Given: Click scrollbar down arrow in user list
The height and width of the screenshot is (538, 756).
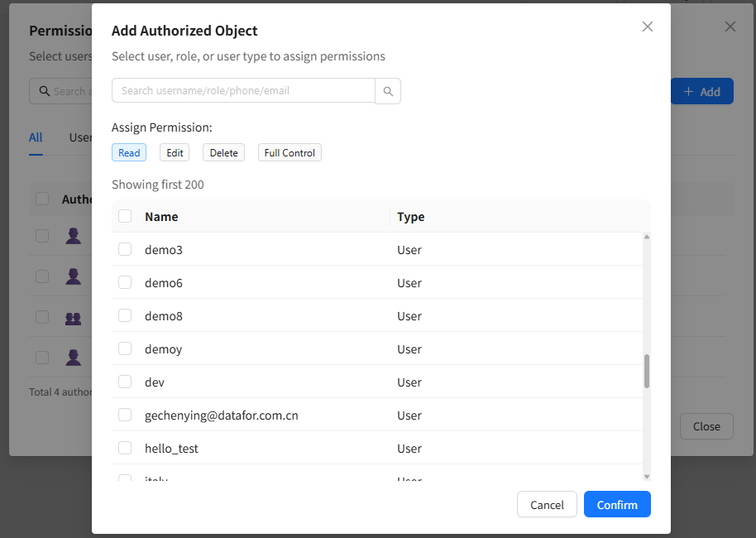Looking at the screenshot, I should pyautogui.click(x=647, y=476).
